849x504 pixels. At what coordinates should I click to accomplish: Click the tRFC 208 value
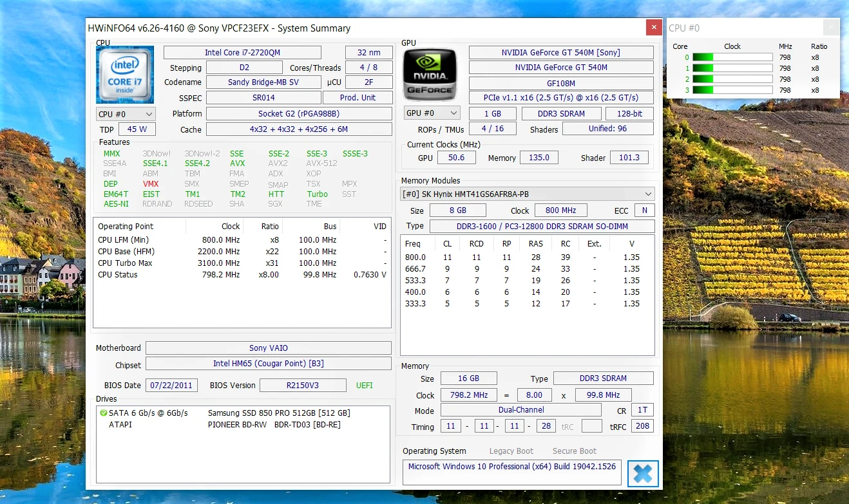642,426
